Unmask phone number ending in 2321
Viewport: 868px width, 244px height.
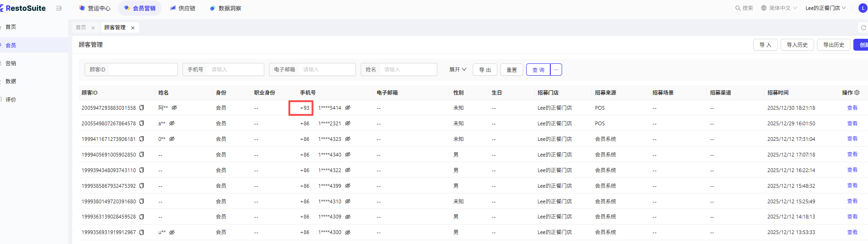(x=347, y=123)
